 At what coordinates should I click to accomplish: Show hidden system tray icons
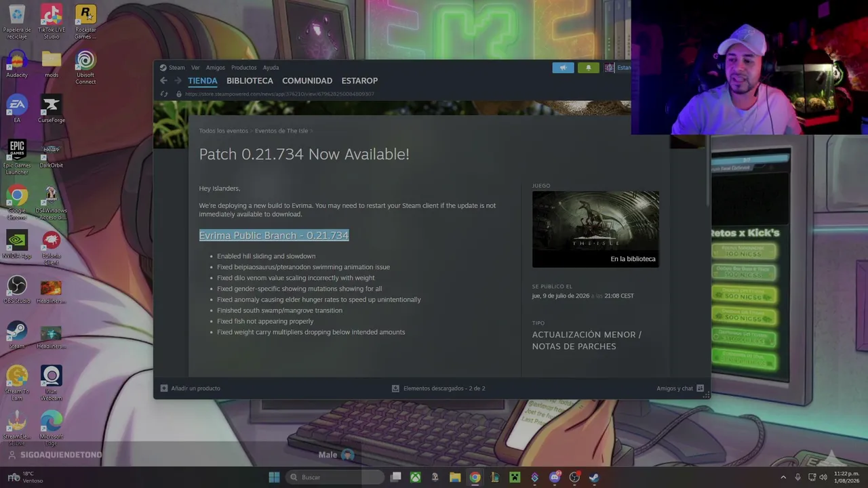tap(783, 477)
